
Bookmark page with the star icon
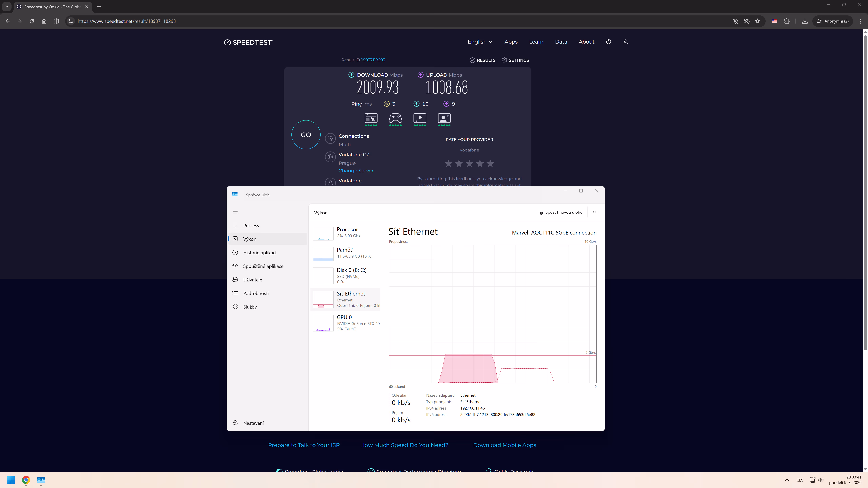click(x=757, y=21)
